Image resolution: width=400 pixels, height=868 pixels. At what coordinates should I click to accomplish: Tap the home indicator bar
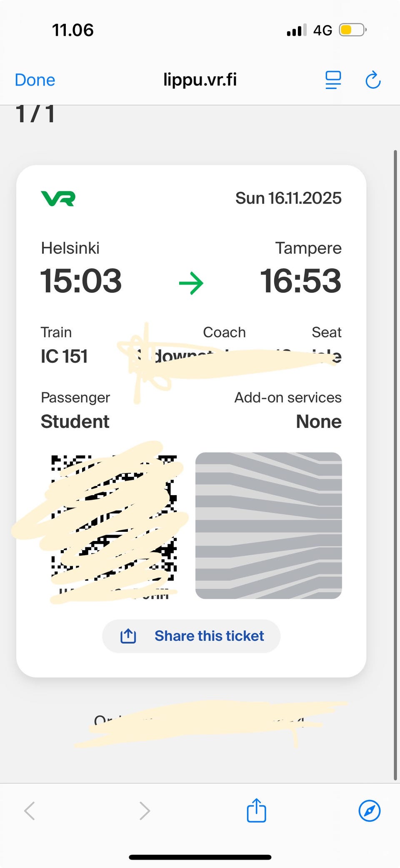(200, 857)
